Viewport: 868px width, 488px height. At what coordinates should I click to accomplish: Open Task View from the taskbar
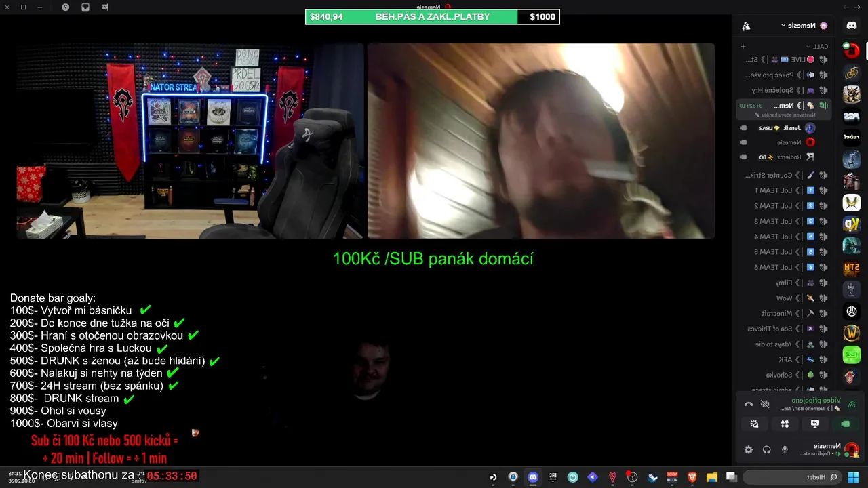[731, 476]
